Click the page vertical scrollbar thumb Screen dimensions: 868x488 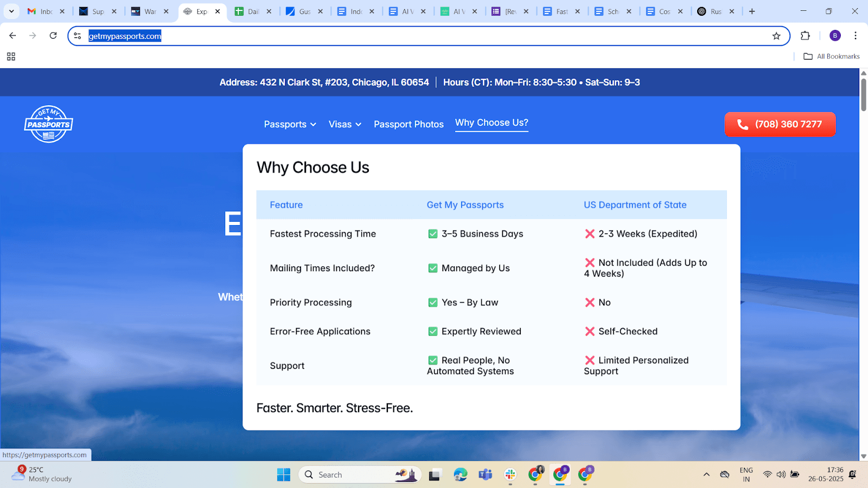coord(864,95)
